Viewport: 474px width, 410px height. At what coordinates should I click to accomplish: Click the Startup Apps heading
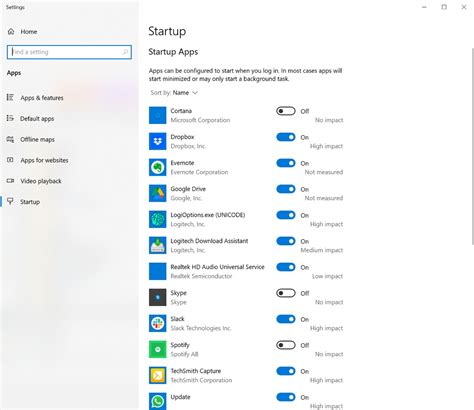tap(173, 52)
